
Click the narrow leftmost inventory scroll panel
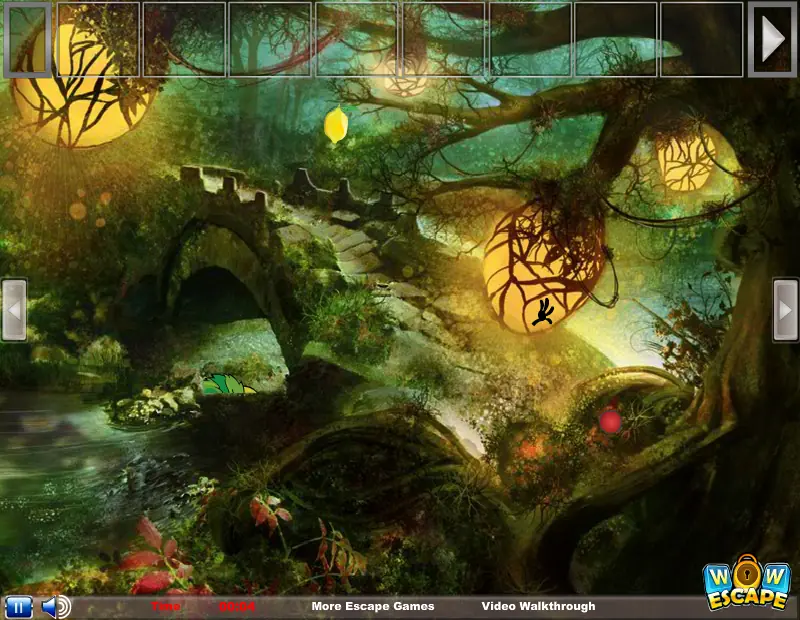tap(27, 39)
